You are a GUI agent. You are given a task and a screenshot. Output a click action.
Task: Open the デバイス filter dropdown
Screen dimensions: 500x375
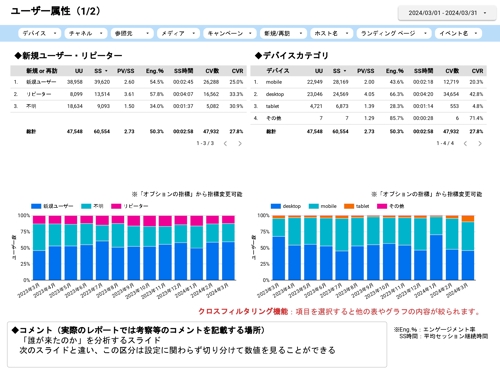click(x=40, y=33)
